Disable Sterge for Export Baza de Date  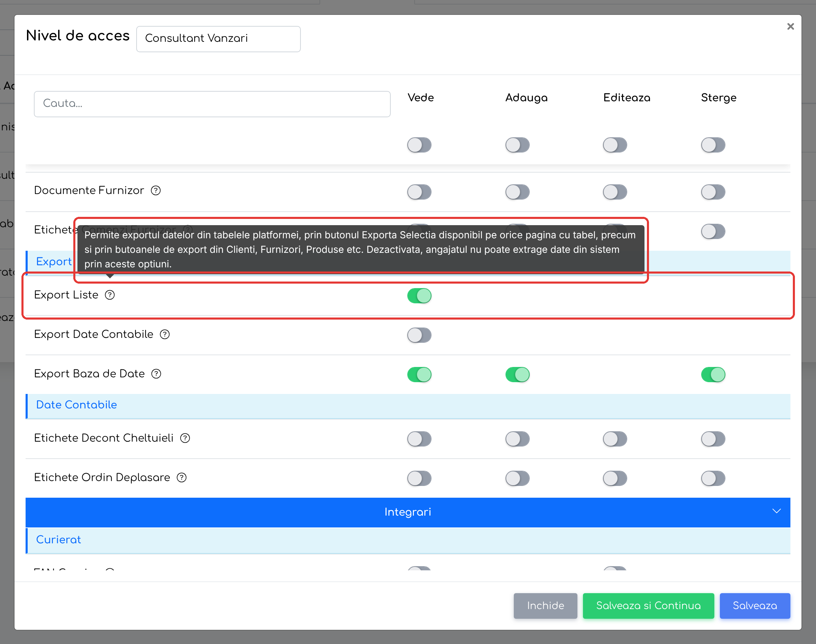click(x=713, y=375)
